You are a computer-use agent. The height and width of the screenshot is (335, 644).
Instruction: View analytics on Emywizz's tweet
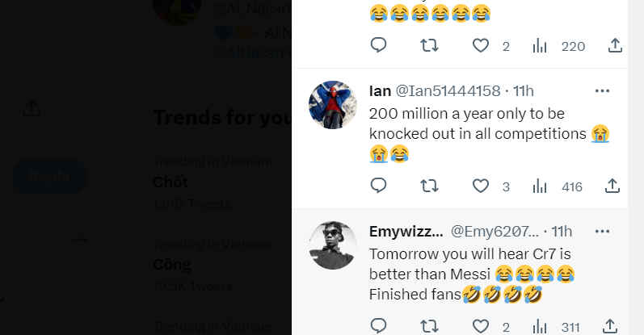(541, 326)
